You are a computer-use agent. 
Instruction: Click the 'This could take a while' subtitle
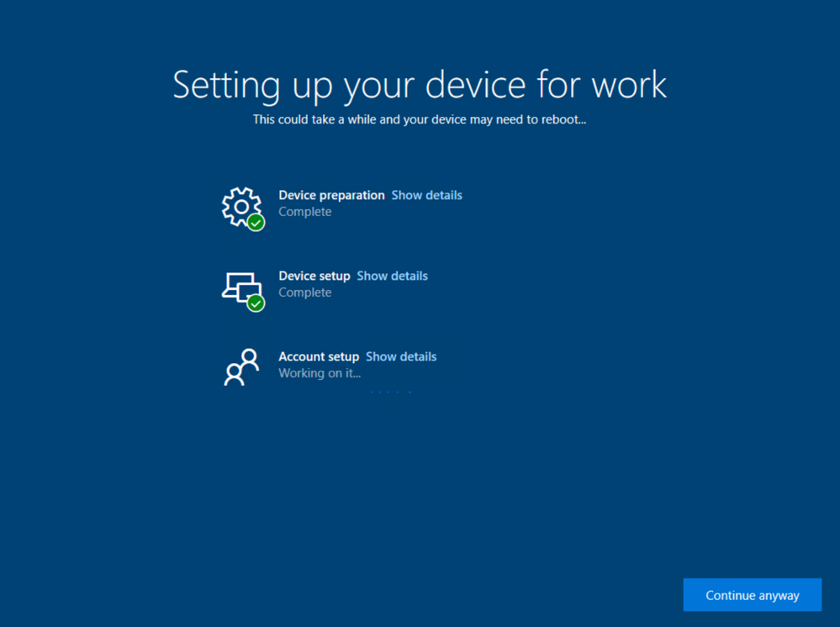click(420, 120)
